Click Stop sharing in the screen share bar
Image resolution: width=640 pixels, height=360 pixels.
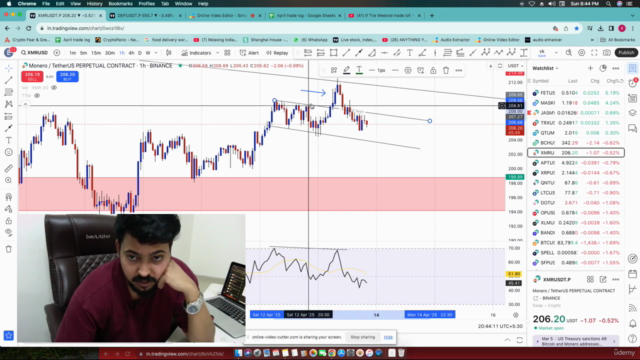coord(362,337)
